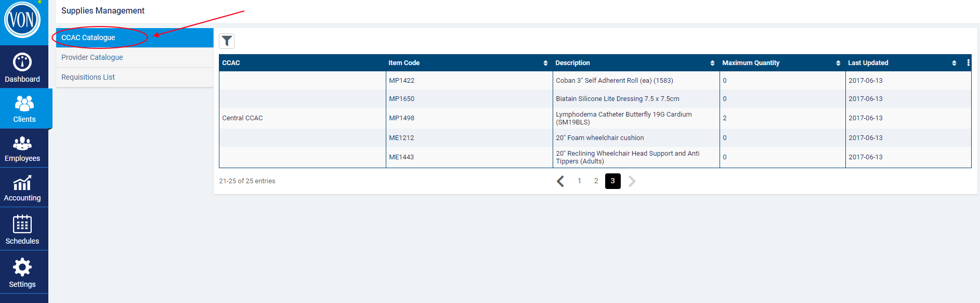Image resolution: width=980 pixels, height=303 pixels.
Task: Click maximum quantity 2 for MP1498
Action: pos(725,118)
